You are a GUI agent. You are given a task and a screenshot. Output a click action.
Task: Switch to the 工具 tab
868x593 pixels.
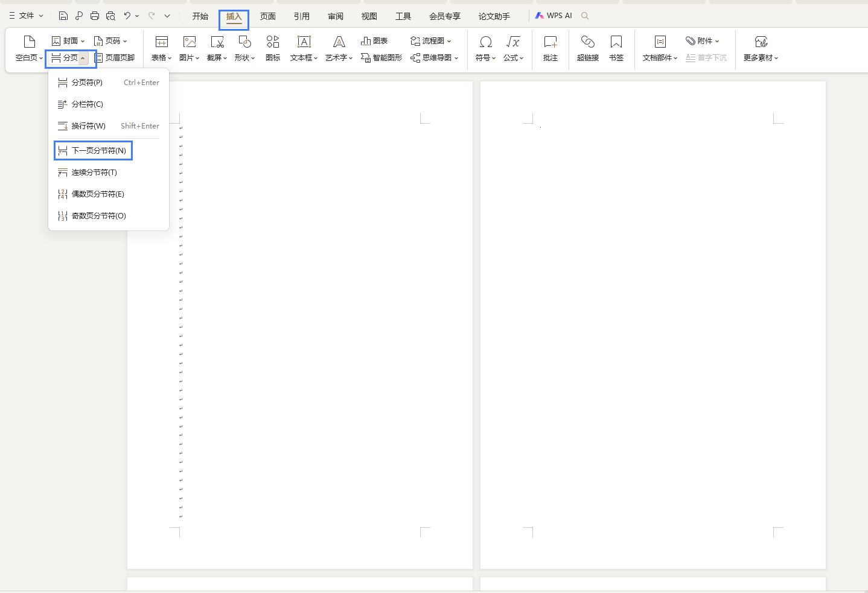[403, 16]
